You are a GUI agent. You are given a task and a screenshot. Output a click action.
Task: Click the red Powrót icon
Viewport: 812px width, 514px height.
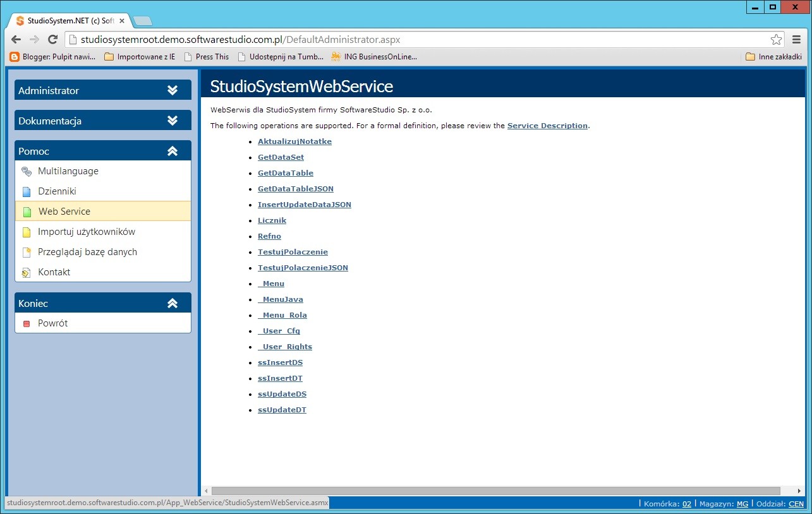pyautogui.click(x=26, y=323)
